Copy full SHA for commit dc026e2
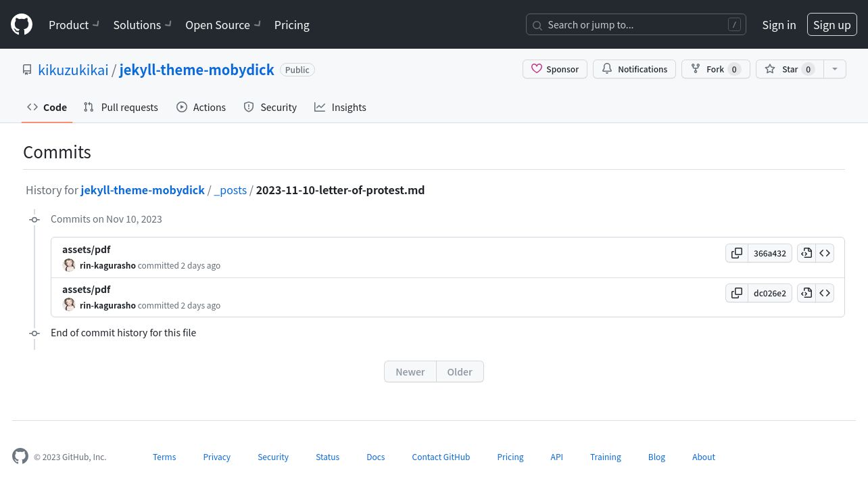 tap(737, 293)
